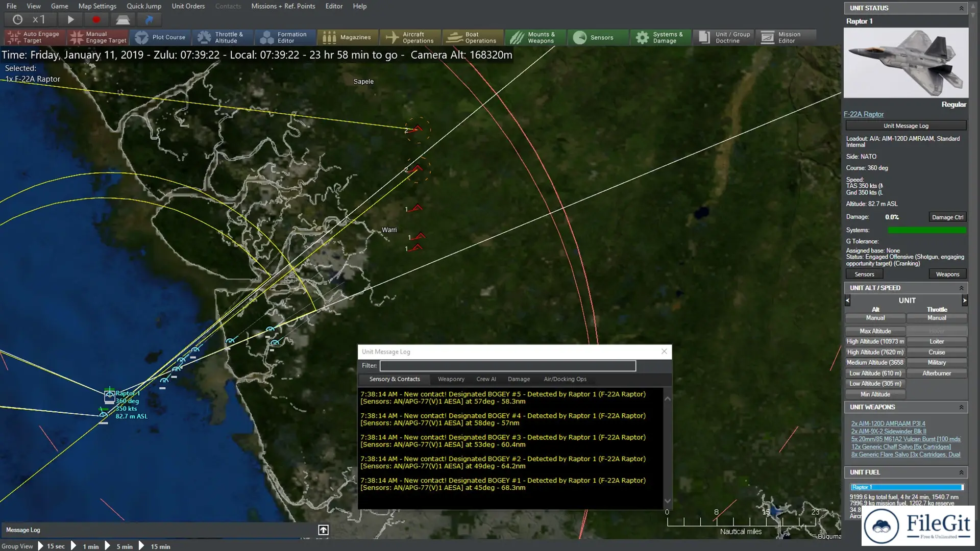Set throttle to Military

tap(937, 363)
